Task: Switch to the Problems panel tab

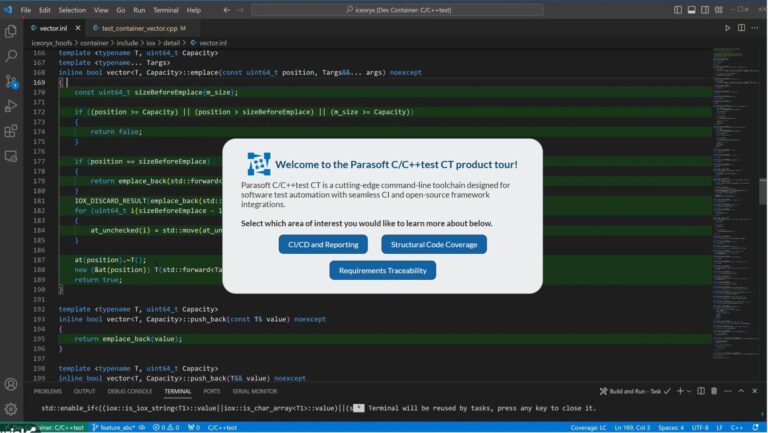Action: point(48,391)
